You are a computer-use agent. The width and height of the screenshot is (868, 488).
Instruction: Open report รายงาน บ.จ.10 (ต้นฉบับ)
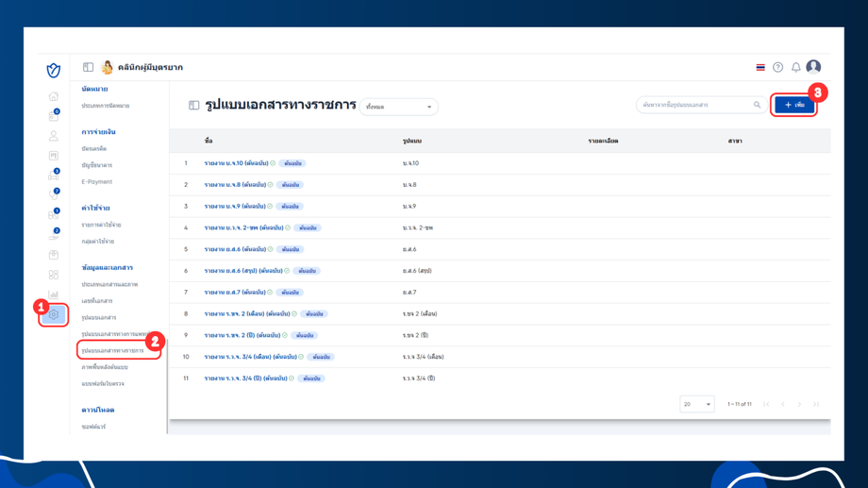tap(237, 163)
